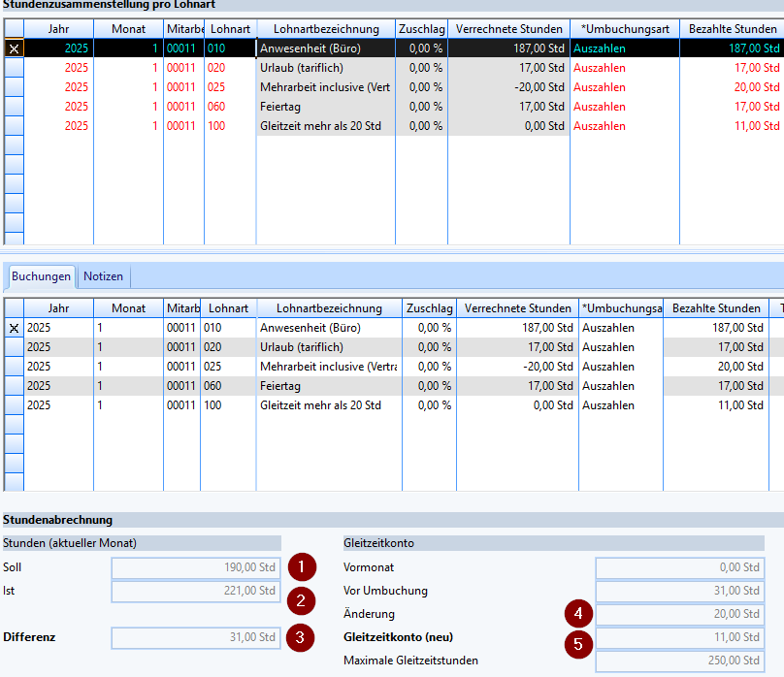
Task: Click the Differenz value field
Action: click(196, 637)
